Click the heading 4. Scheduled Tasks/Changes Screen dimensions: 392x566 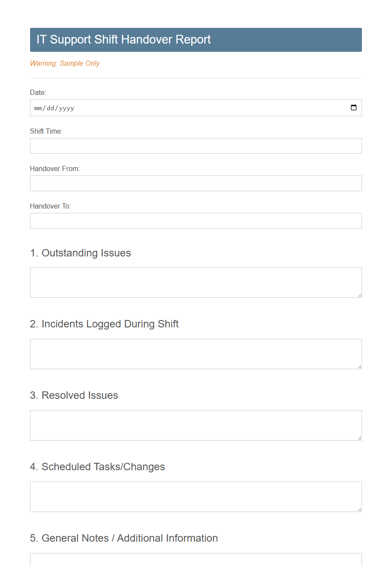coord(97,467)
